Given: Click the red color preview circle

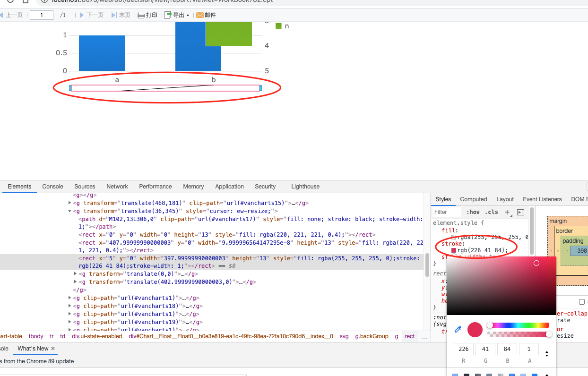Looking at the screenshot, I should (475, 329).
